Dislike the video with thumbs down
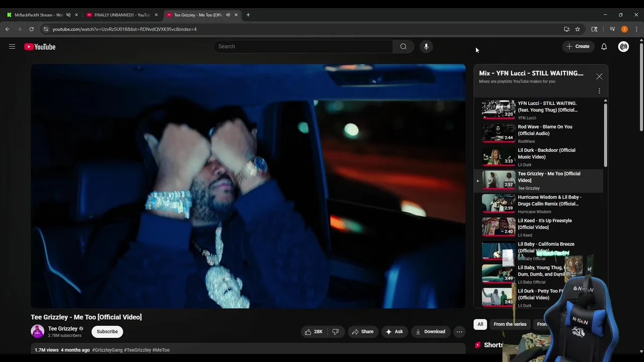Image resolution: width=644 pixels, height=362 pixels. [x=336, y=332]
